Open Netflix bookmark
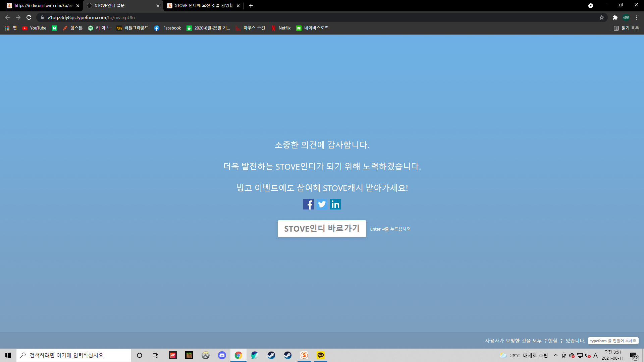 (x=281, y=28)
